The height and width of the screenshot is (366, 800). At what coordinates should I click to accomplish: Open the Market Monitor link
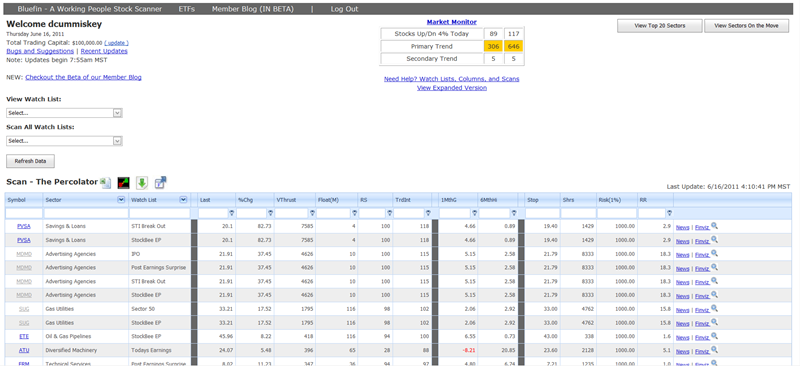[x=452, y=22]
